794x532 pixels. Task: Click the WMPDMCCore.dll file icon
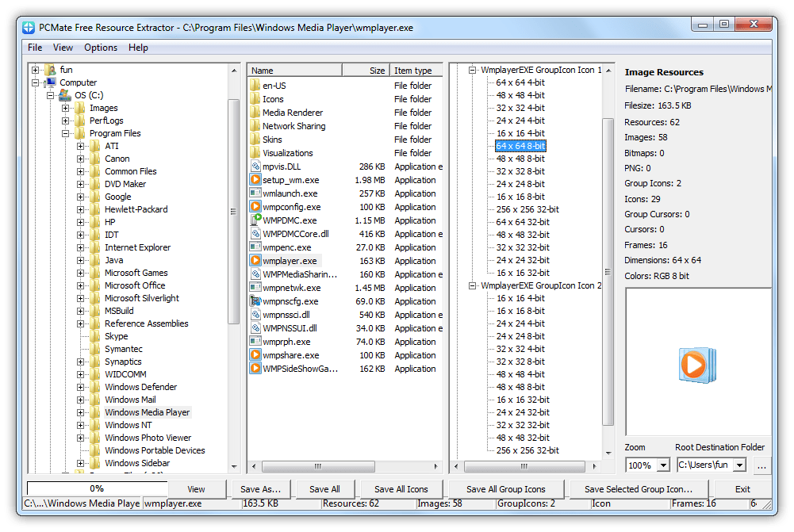coord(255,233)
